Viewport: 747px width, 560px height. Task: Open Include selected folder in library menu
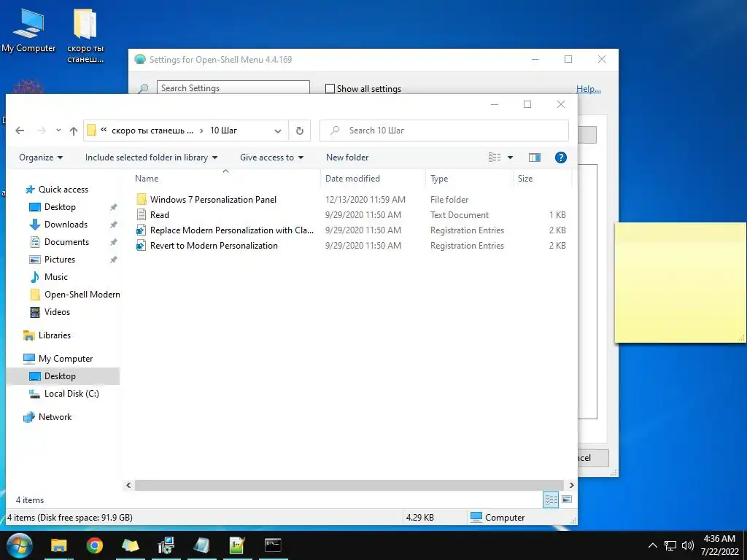[151, 157]
